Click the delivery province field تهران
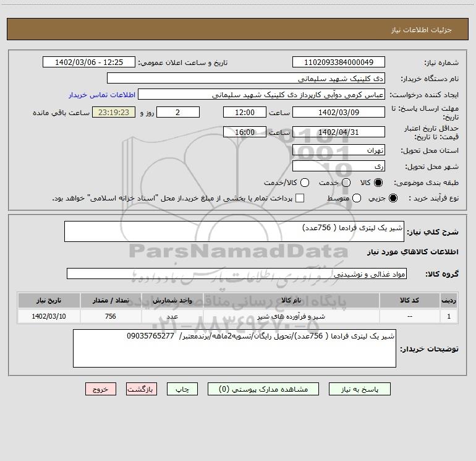Image resolution: width=476 pixels, height=461 pixels. coord(339,150)
